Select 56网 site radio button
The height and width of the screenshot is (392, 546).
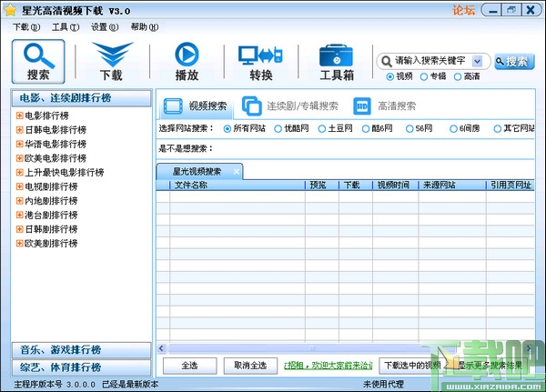(409, 129)
